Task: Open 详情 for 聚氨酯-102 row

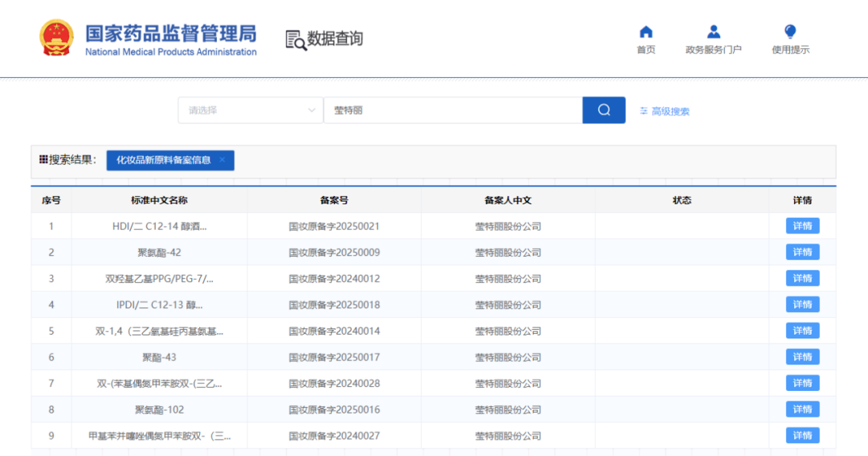Action: click(x=803, y=409)
